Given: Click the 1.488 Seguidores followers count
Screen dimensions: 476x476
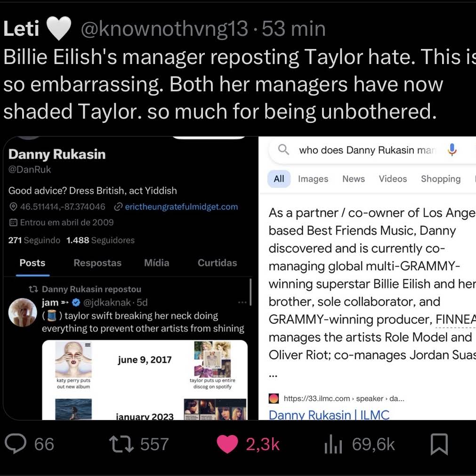Looking at the screenshot, I should [100, 240].
